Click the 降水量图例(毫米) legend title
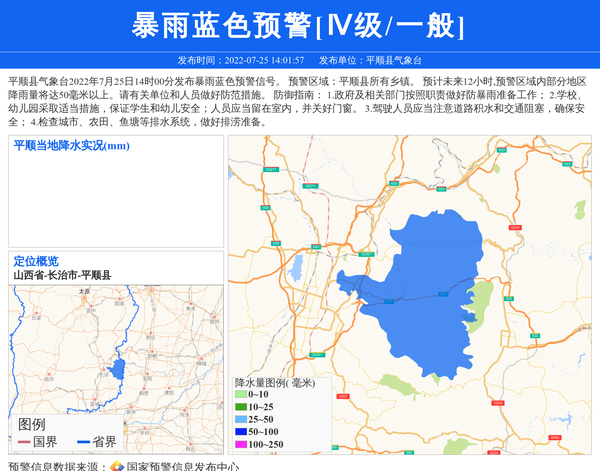The height and width of the screenshot is (471, 600). (275, 382)
